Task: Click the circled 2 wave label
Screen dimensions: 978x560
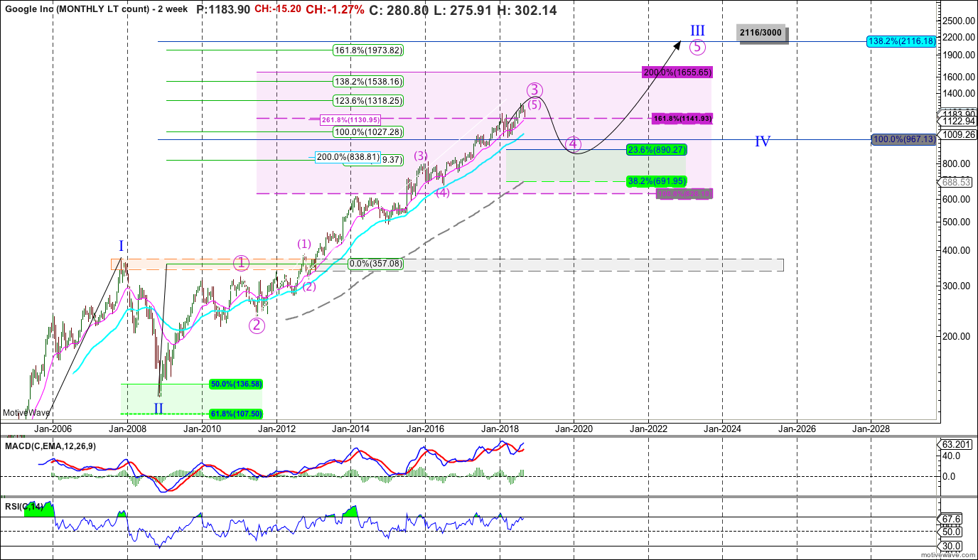Action: (257, 325)
